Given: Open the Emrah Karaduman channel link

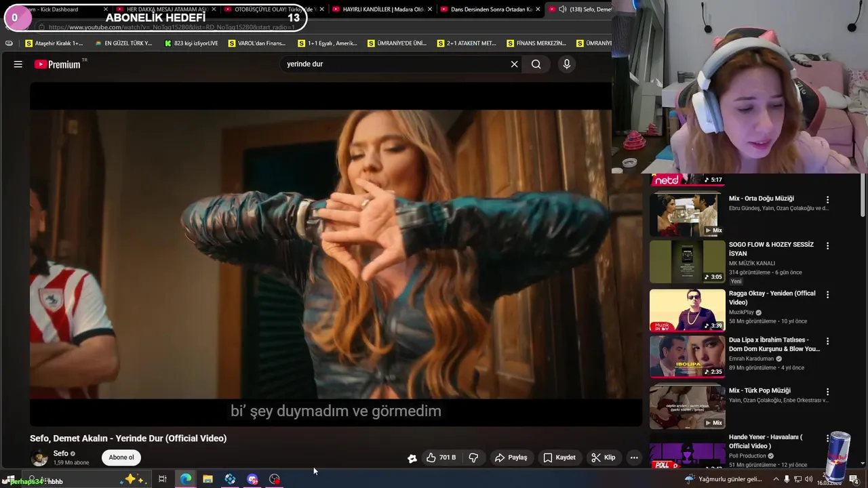Looking at the screenshot, I should [x=752, y=359].
